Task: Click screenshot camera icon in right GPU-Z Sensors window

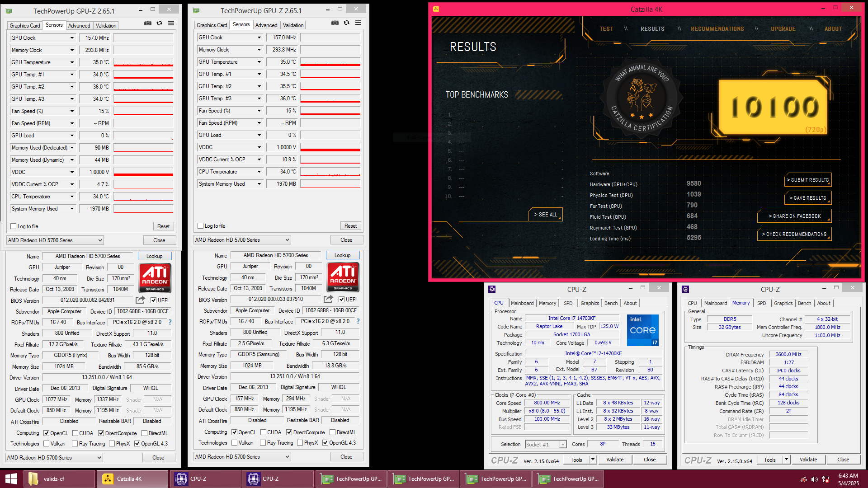Action: tap(335, 23)
